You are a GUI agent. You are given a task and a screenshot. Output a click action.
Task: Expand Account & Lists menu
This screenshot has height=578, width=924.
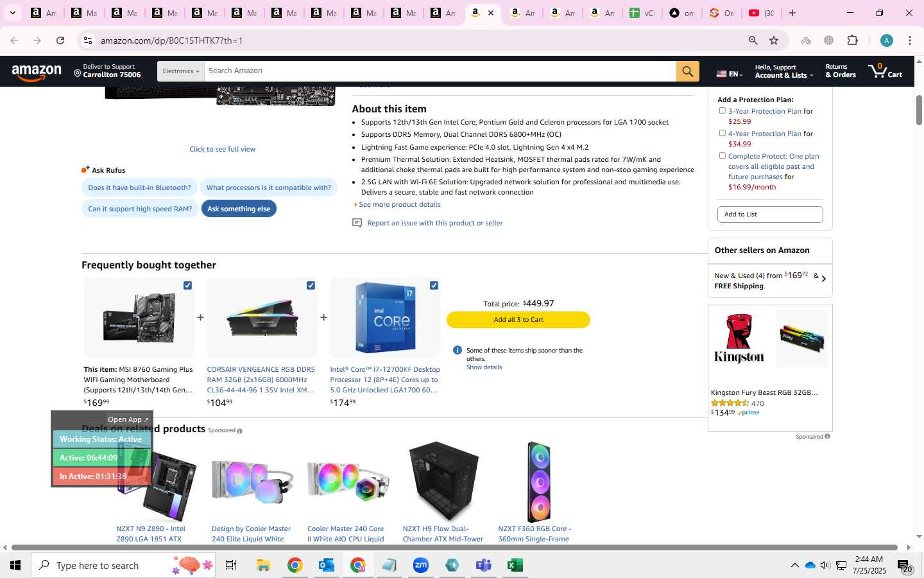click(x=783, y=71)
